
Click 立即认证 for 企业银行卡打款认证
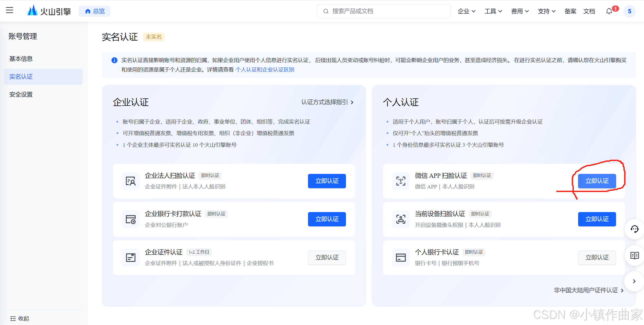coord(327,219)
